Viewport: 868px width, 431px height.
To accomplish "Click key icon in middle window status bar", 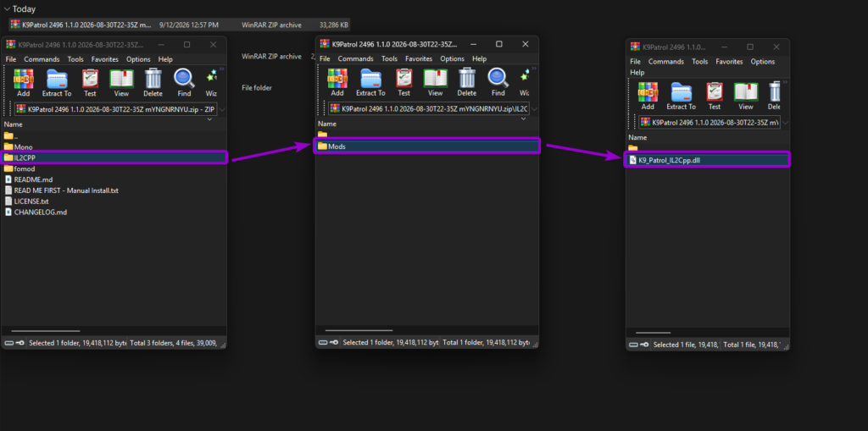I will point(334,343).
